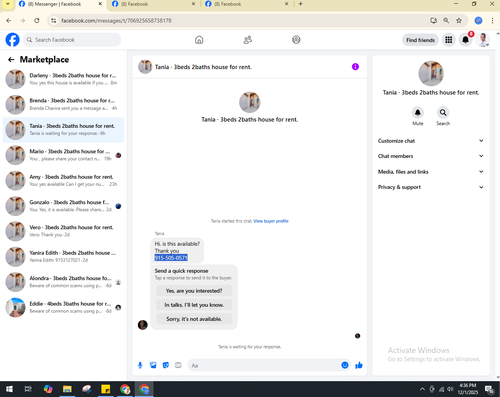This screenshot has height=397, width=500.
Task: Open a new browser tab
Action: coord(300,4)
